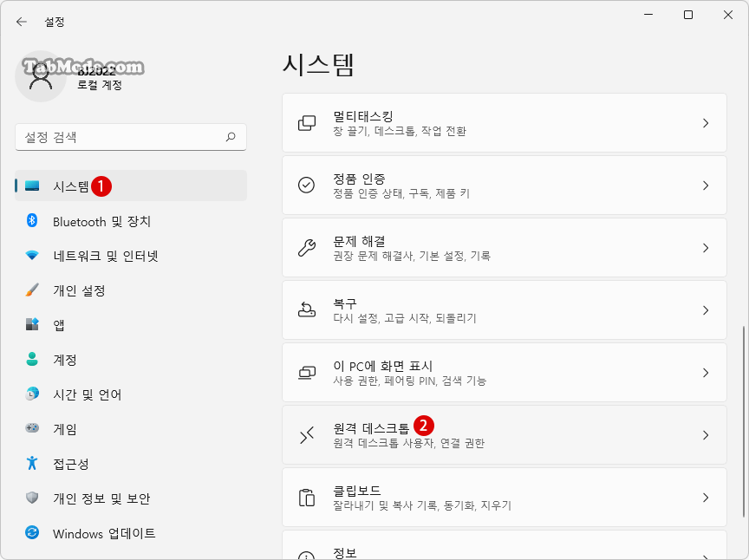Click the network Wi-Fi icon in sidebar
This screenshot has width=749, height=560.
click(x=32, y=255)
